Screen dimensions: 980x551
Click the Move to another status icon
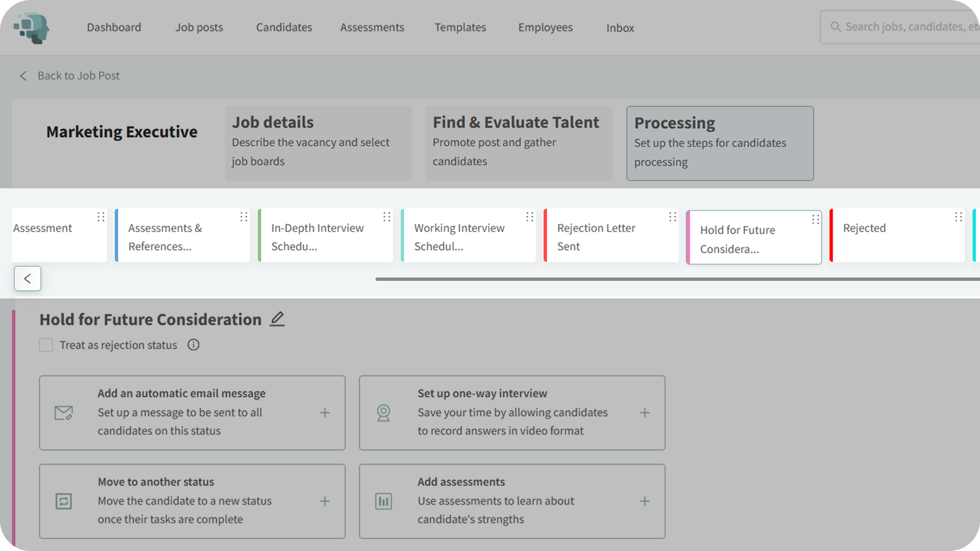pos(64,501)
